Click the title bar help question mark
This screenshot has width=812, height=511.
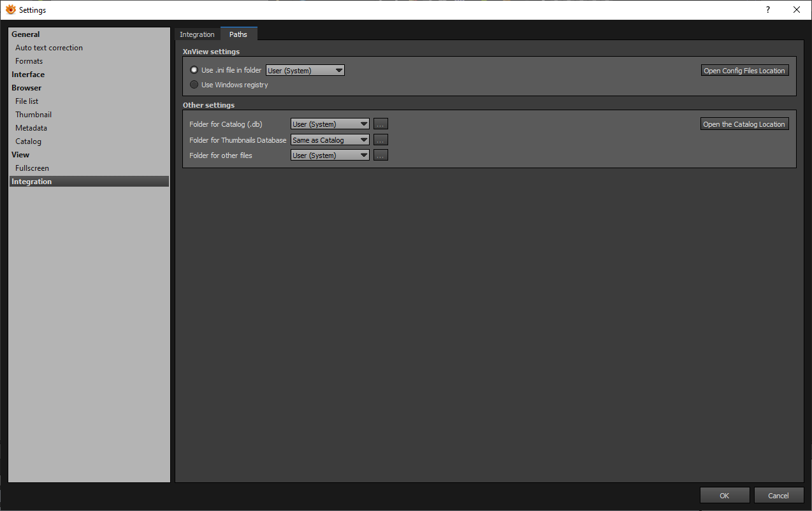point(767,10)
